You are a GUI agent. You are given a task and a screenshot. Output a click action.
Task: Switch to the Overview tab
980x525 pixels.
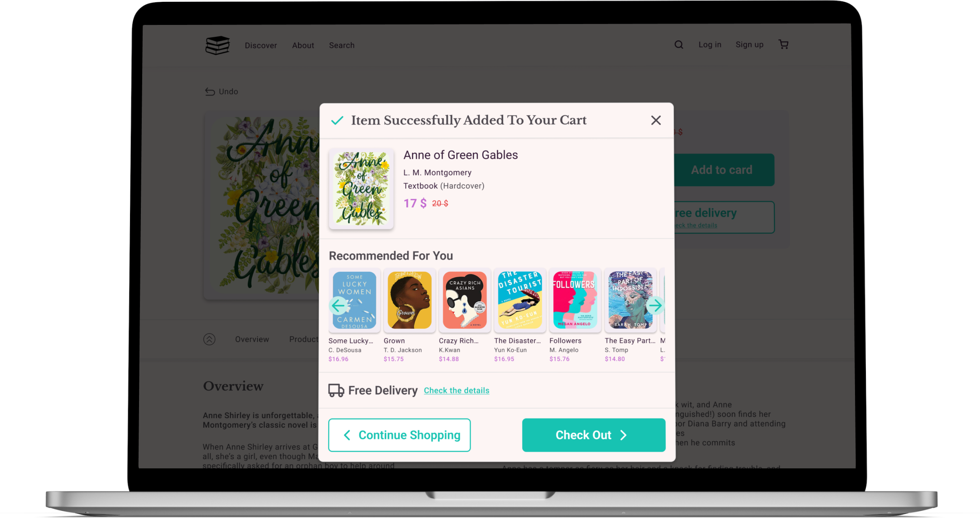pyautogui.click(x=252, y=339)
